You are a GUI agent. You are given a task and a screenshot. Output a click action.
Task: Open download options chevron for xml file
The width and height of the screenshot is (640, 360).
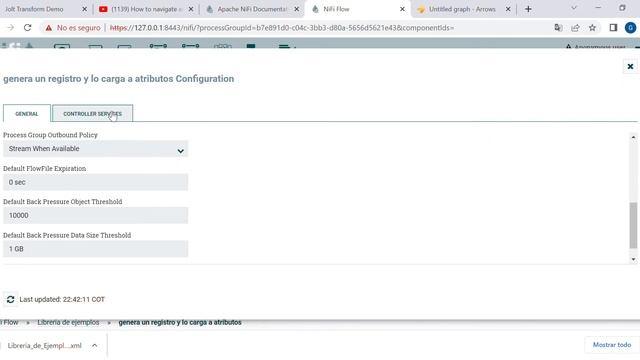click(x=95, y=346)
